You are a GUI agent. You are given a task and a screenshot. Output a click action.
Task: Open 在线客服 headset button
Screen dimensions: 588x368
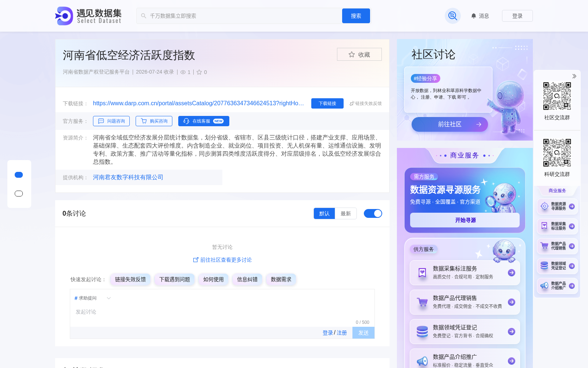pyautogui.click(x=204, y=121)
